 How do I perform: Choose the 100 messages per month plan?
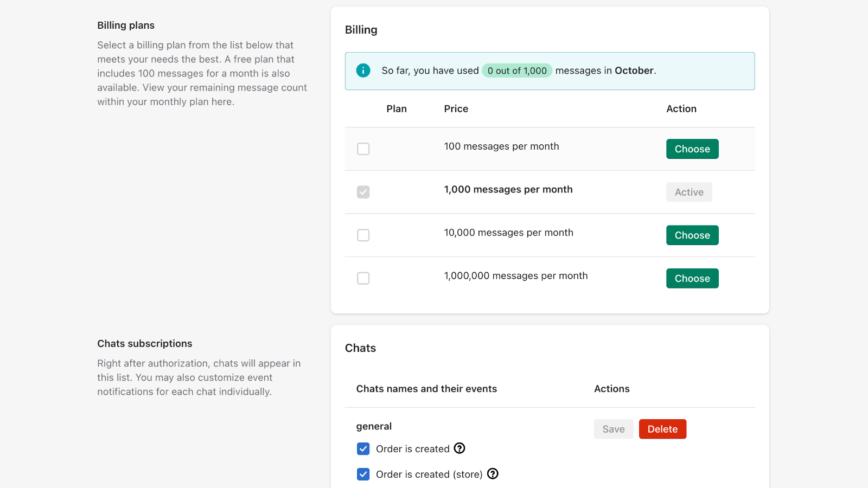pos(692,149)
